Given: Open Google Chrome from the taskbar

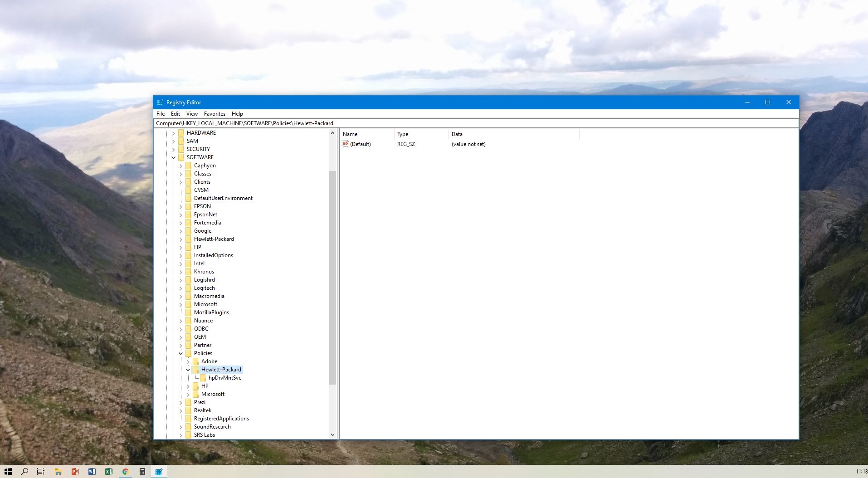Looking at the screenshot, I should click(x=126, y=472).
